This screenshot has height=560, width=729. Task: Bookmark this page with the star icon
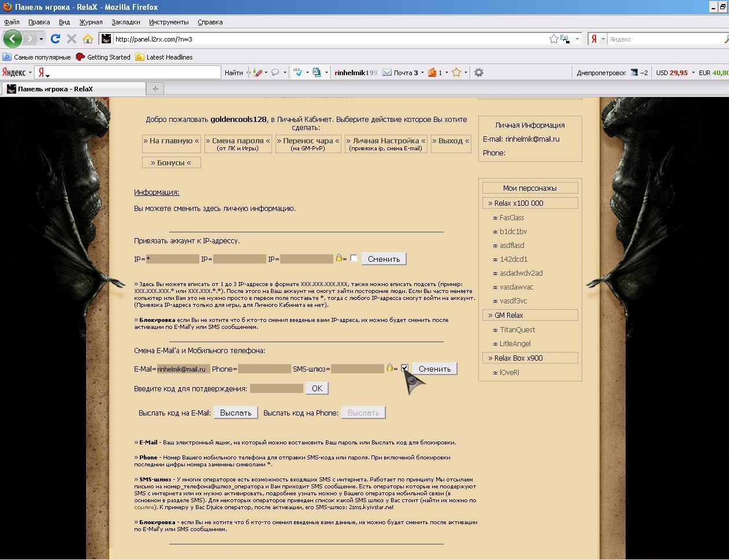point(553,39)
